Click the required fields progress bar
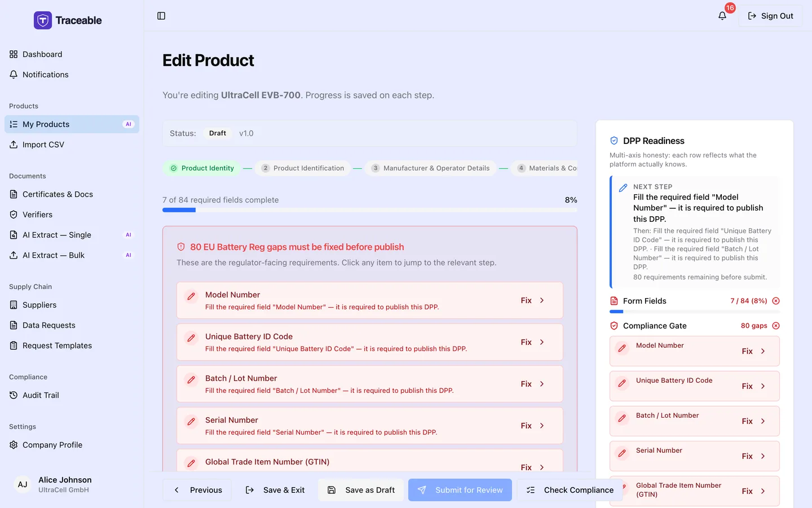 click(x=370, y=210)
